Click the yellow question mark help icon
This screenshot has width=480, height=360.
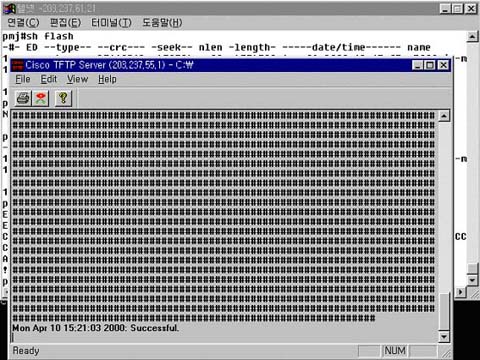coord(63,98)
